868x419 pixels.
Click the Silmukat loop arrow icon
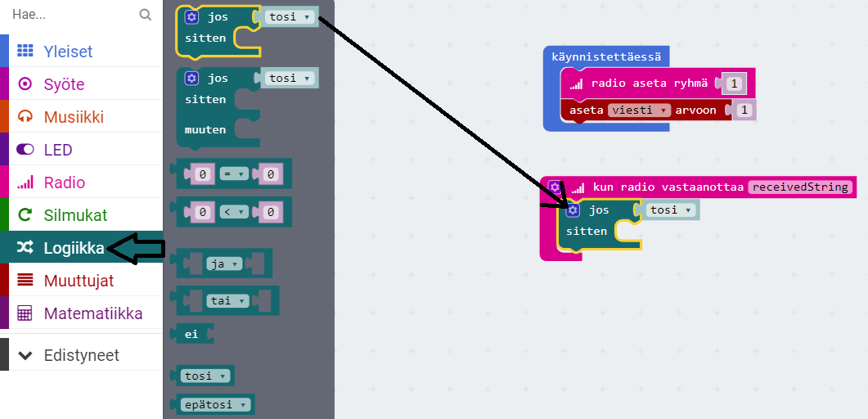click(25, 215)
